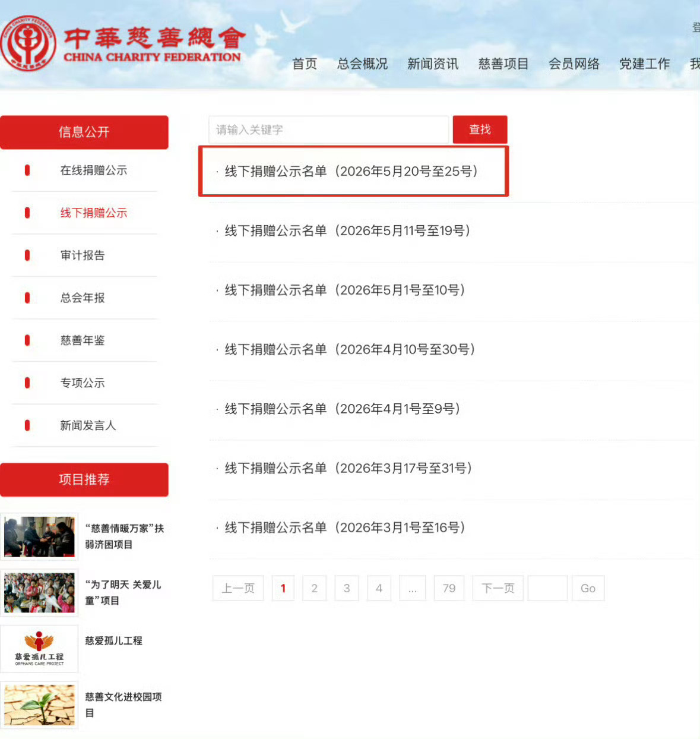Click the Go button beside the page box

click(x=588, y=588)
